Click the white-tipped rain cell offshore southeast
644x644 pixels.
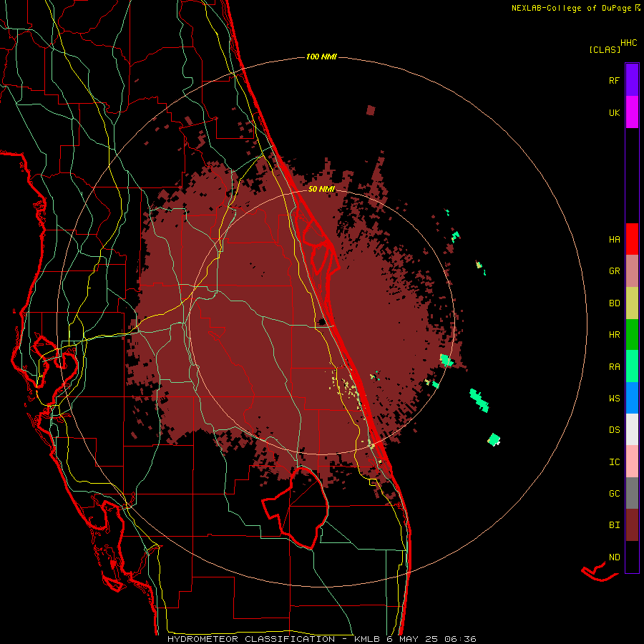(494, 439)
